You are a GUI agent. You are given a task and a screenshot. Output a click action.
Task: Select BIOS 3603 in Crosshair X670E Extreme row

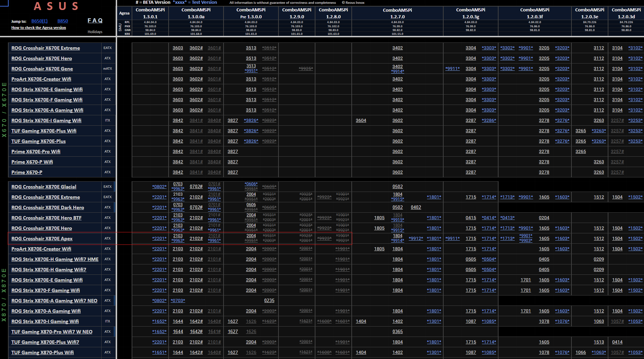[x=178, y=48]
